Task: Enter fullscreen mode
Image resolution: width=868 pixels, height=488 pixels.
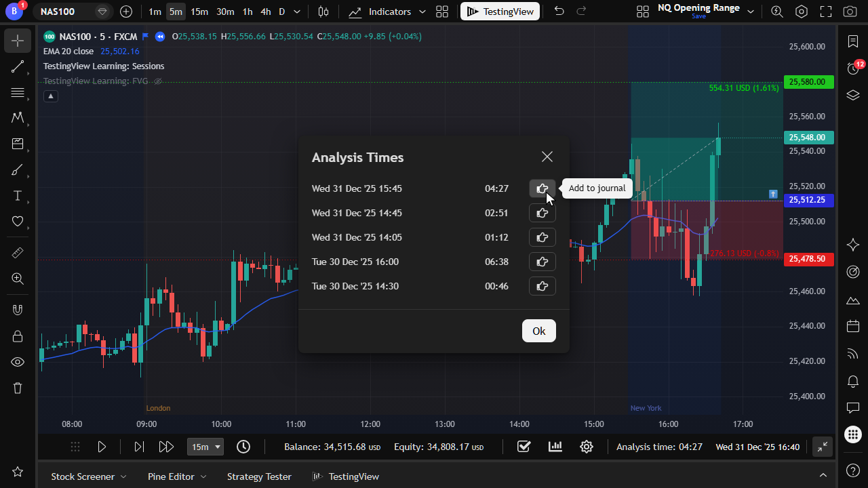Action: [x=825, y=12]
